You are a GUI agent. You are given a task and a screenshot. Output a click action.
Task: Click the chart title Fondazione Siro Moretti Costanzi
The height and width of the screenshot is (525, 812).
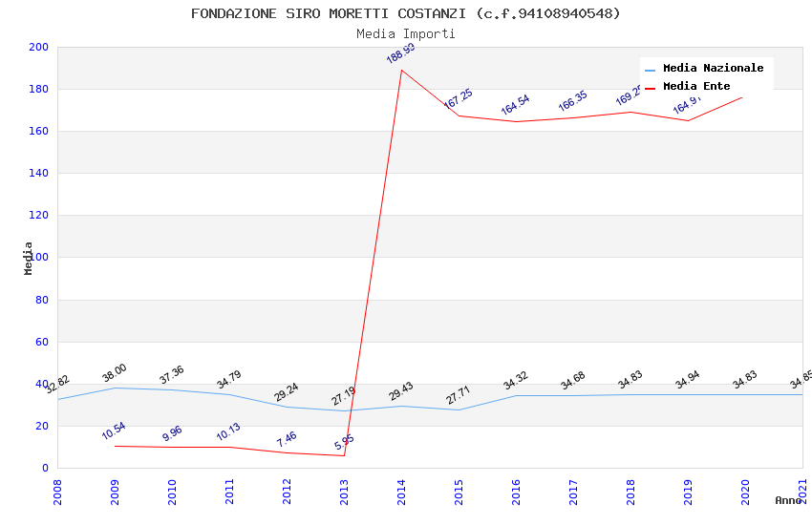tap(405, 13)
